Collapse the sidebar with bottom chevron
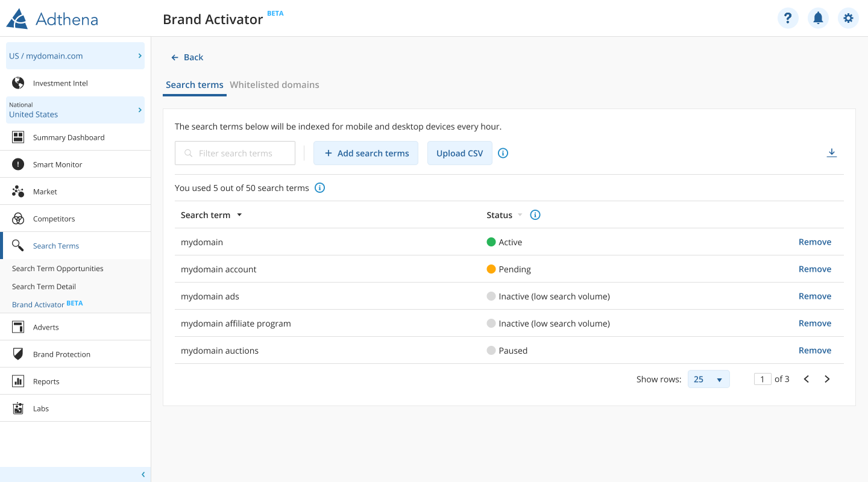The image size is (868, 482). (143, 475)
